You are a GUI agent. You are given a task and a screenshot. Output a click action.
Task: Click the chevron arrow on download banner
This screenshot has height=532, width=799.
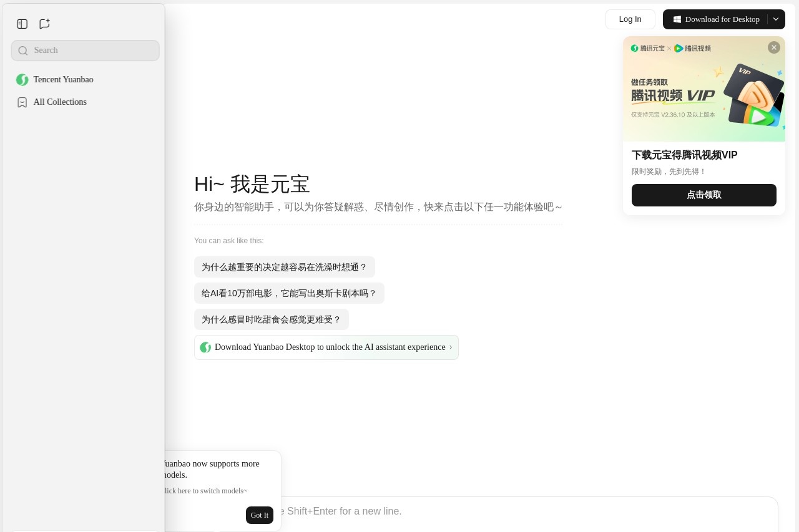click(451, 347)
